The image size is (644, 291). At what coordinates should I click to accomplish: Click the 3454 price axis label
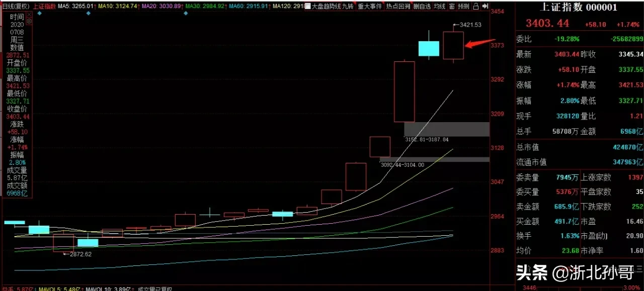(x=497, y=12)
